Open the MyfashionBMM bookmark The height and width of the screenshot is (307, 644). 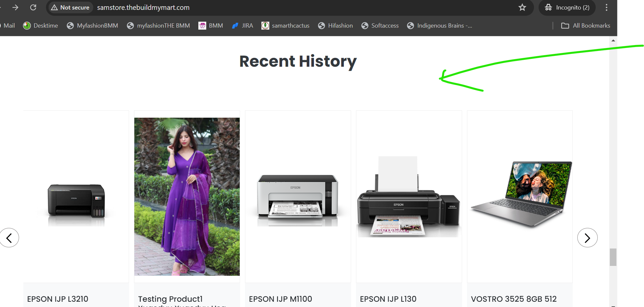92,26
